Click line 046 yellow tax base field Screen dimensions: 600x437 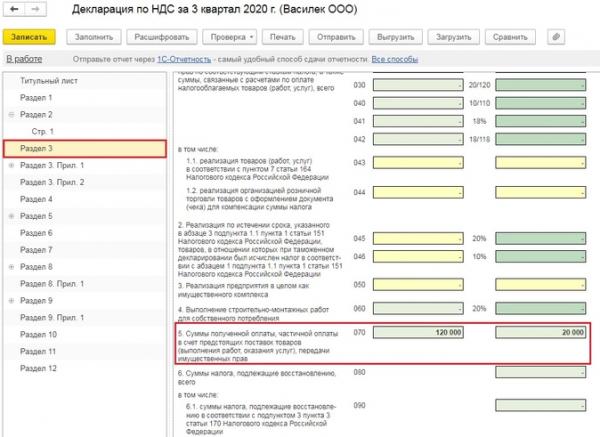click(418, 256)
